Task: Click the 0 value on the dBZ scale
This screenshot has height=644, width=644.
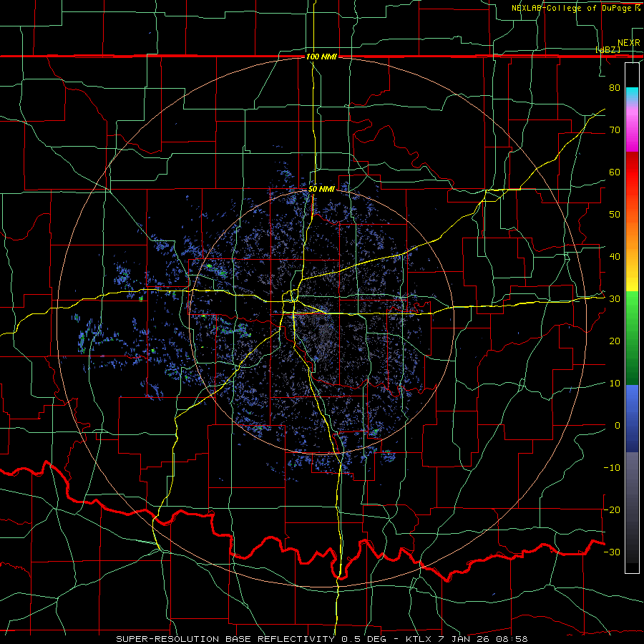Action: click(x=618, y=426)
